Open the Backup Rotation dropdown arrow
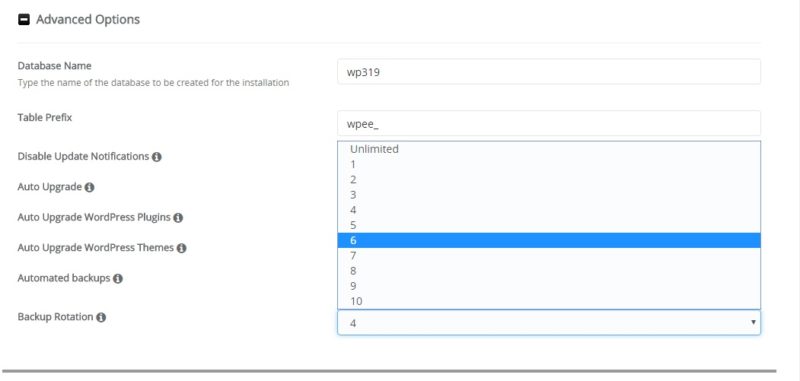 pos(753,322)
